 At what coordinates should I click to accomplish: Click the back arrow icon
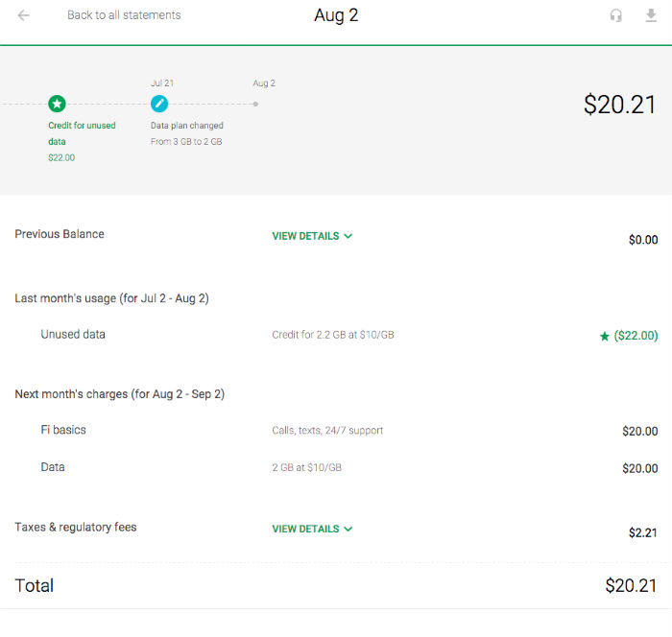tap(23, 15)
